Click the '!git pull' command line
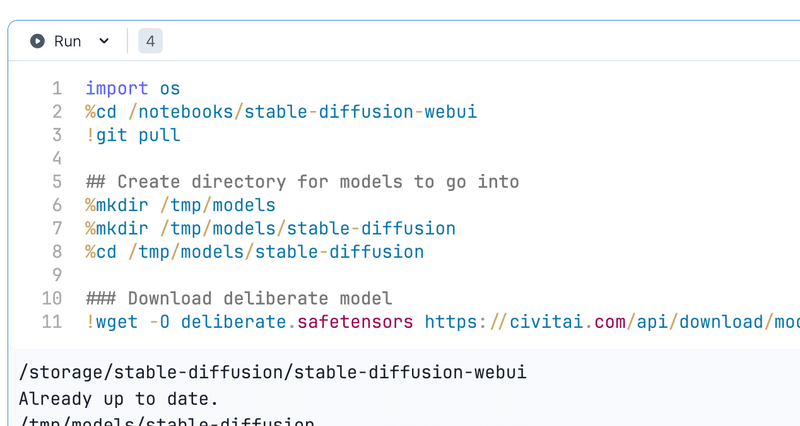The image size is (800, 426). coord(133,135)
